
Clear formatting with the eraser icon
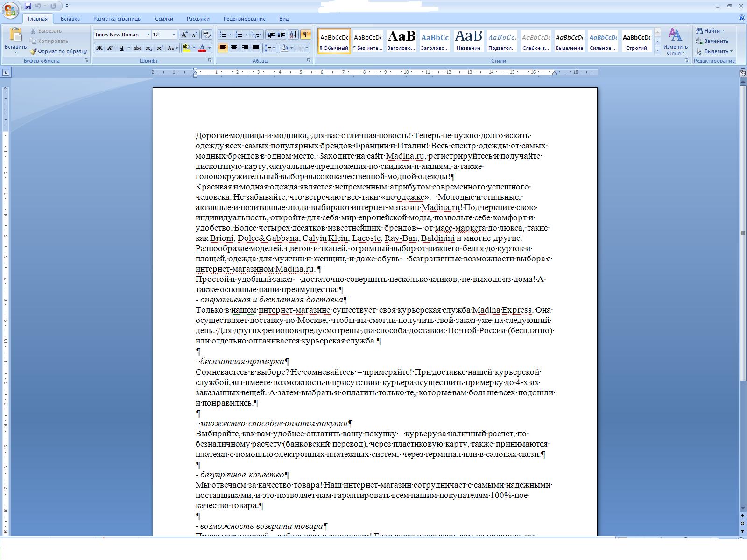[207, 35]
